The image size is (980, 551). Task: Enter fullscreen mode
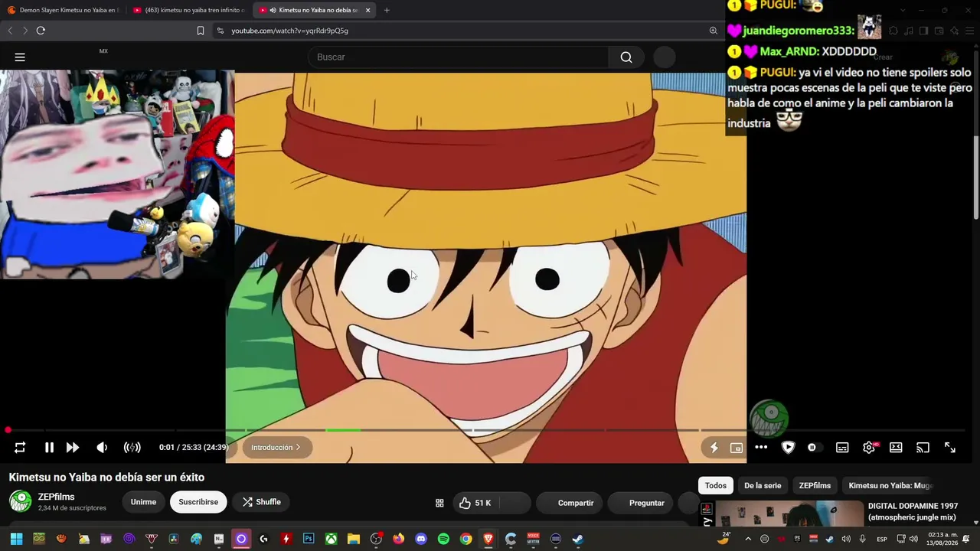949,448
